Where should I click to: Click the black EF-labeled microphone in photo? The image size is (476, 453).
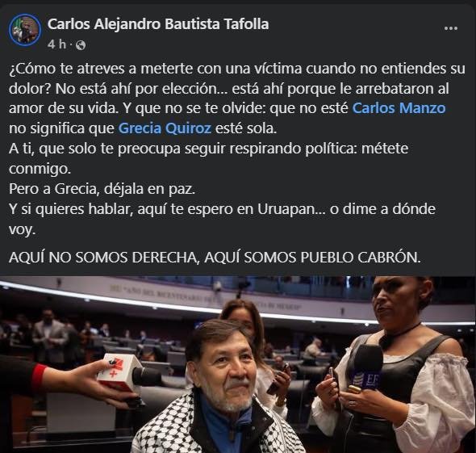(366, 367)
